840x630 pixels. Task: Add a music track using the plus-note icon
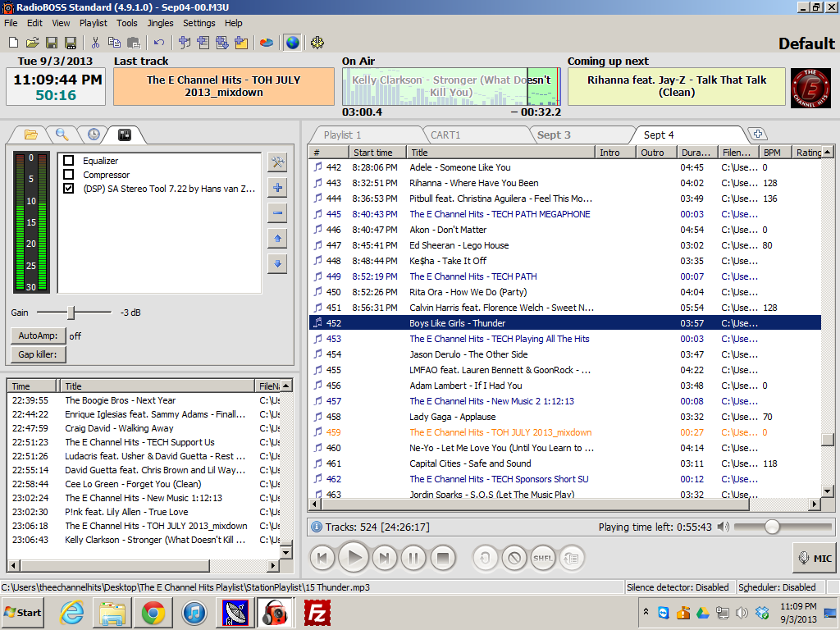pyautogui.click(x=185, y=43)
